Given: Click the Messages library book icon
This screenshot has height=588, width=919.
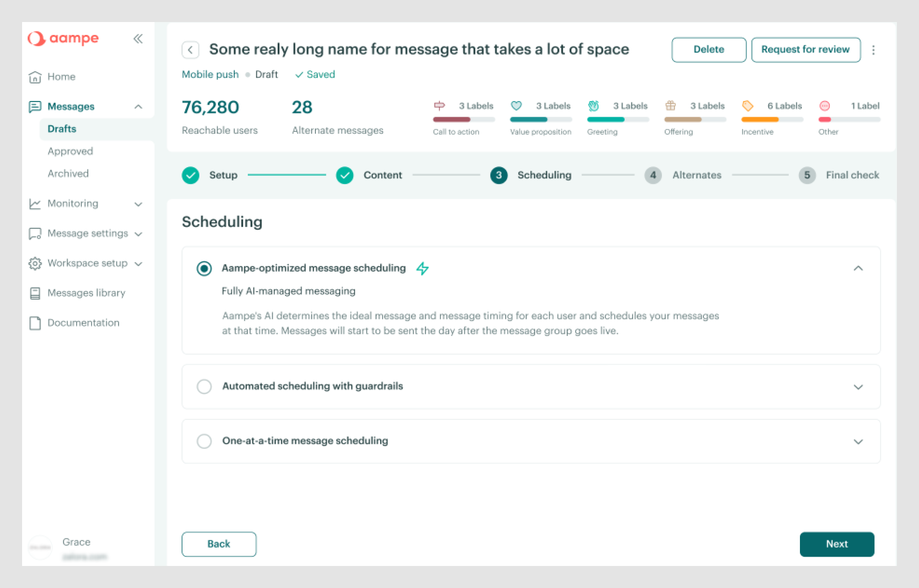Looking at the screenshot, I should pos(35,293).
